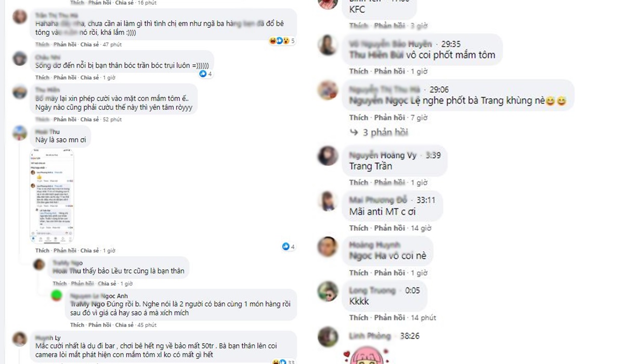Jump to video timestamp 33:11
624x364 pixels.
click(425, 200)
